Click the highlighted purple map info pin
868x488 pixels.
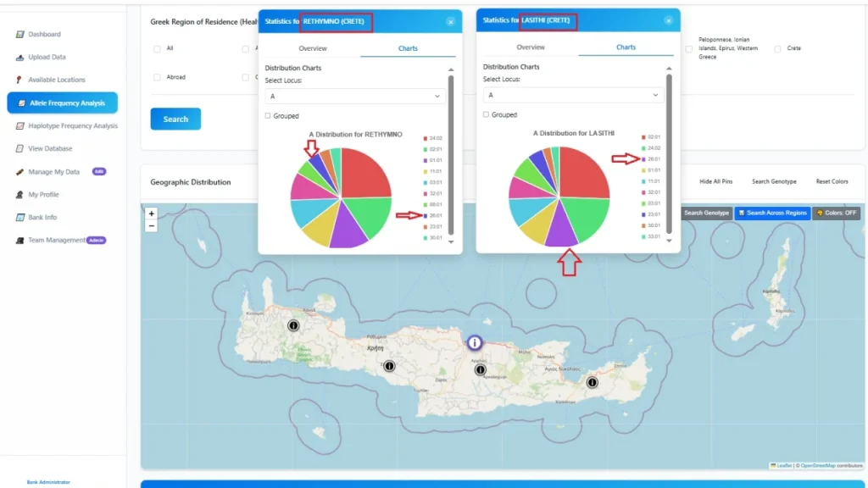[x=475, y=343]
